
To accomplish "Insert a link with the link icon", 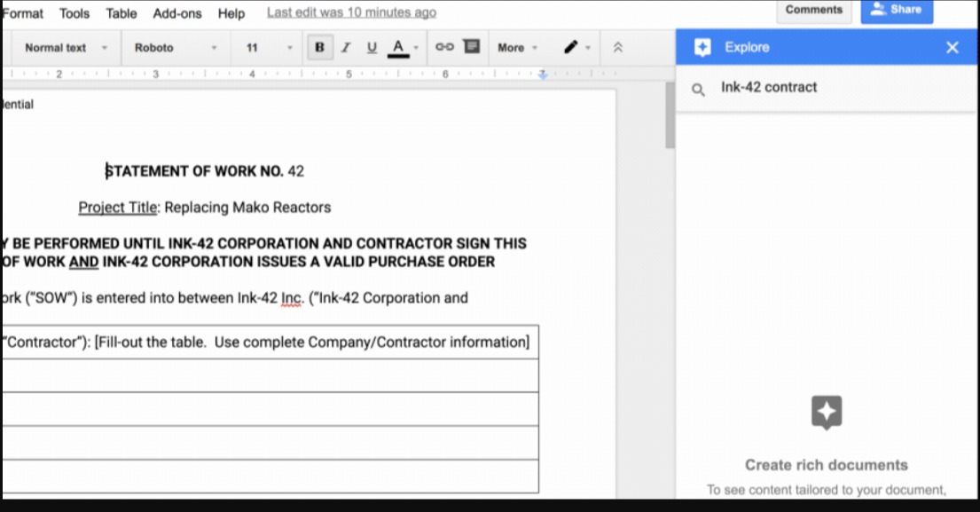I will [444, 47].
